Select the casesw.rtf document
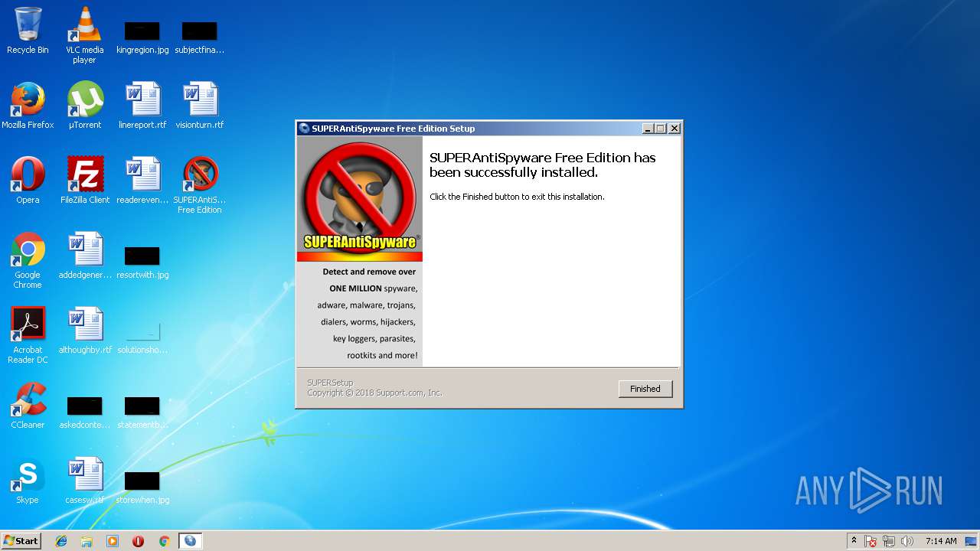Screen dimensions: 980x551 click(85, 481)
